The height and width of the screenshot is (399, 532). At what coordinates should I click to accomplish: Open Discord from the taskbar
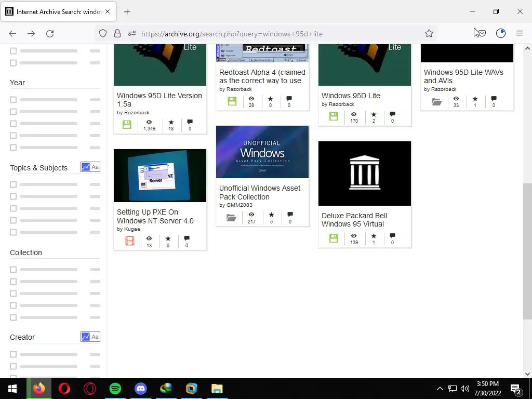140,389
